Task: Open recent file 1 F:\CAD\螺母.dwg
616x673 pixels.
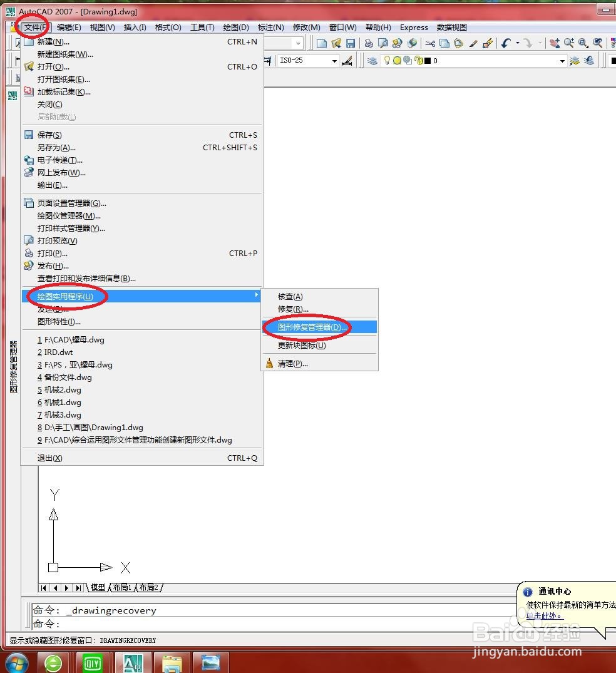Action: (x=141, y=339)
